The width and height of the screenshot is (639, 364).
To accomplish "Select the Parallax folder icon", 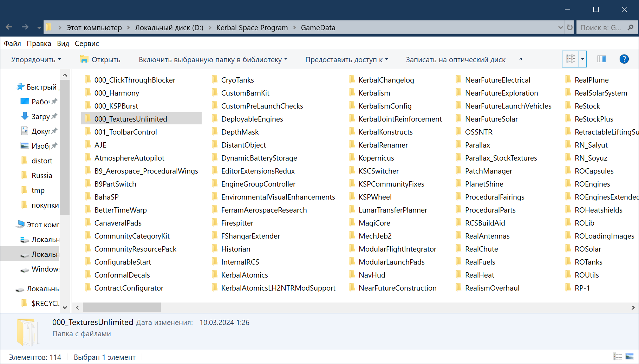I will pyautogui.click(x=458, y=144).
